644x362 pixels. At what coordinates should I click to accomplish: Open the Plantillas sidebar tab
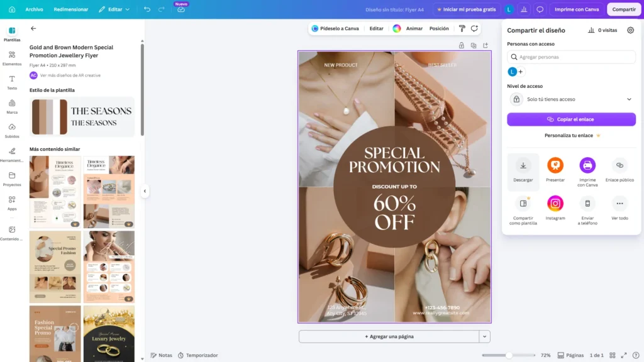coord(12,34)
